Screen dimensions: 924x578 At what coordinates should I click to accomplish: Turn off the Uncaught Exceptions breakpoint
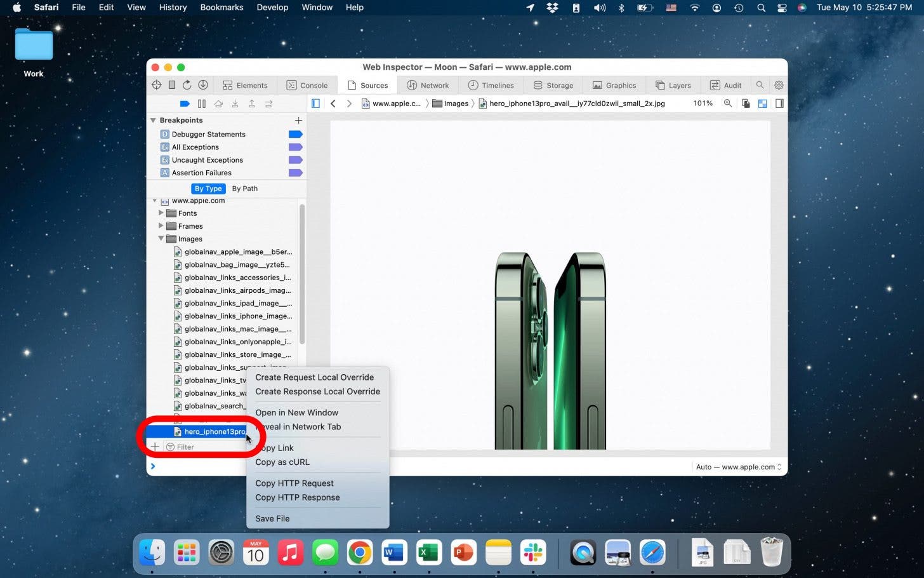click(x=295, y=159)
